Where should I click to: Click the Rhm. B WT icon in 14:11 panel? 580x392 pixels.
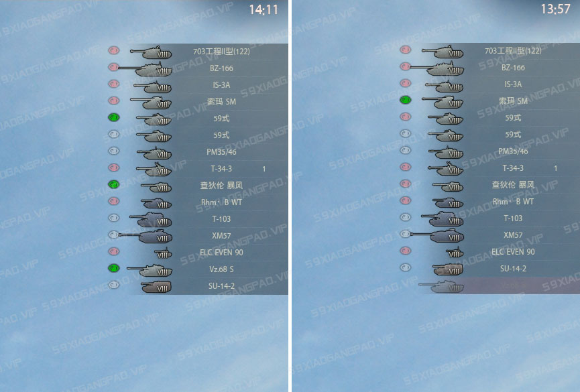pyautogui.click(x=156, y=203)
